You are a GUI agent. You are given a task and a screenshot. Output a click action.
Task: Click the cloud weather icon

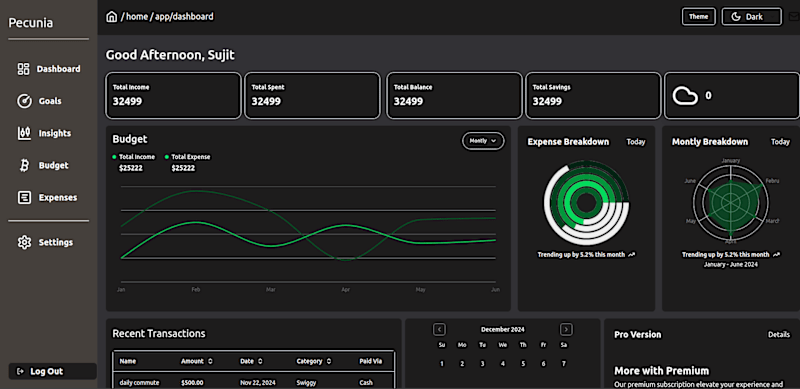pyautogui.click(x=685, y=95)
